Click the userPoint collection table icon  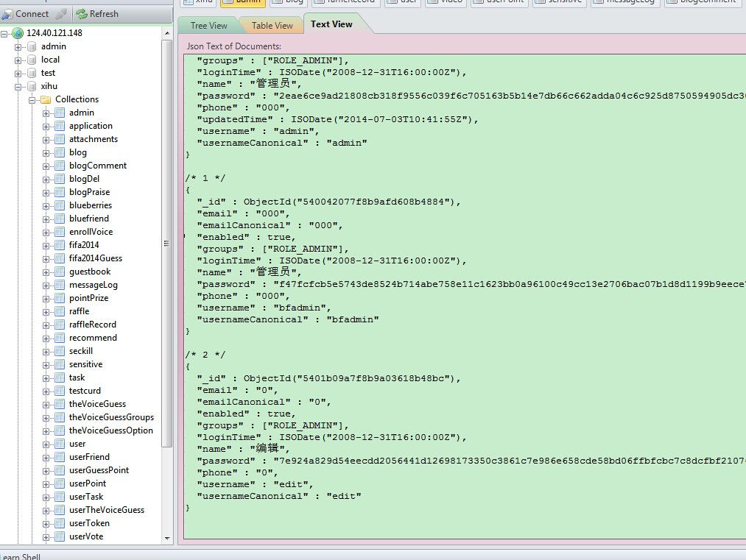pos(60,484)
